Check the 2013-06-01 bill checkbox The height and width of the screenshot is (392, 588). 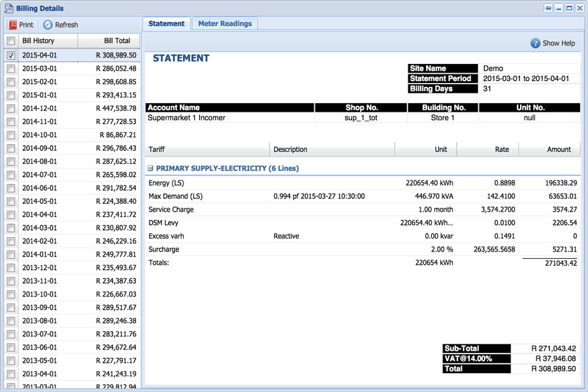(11, 348)
